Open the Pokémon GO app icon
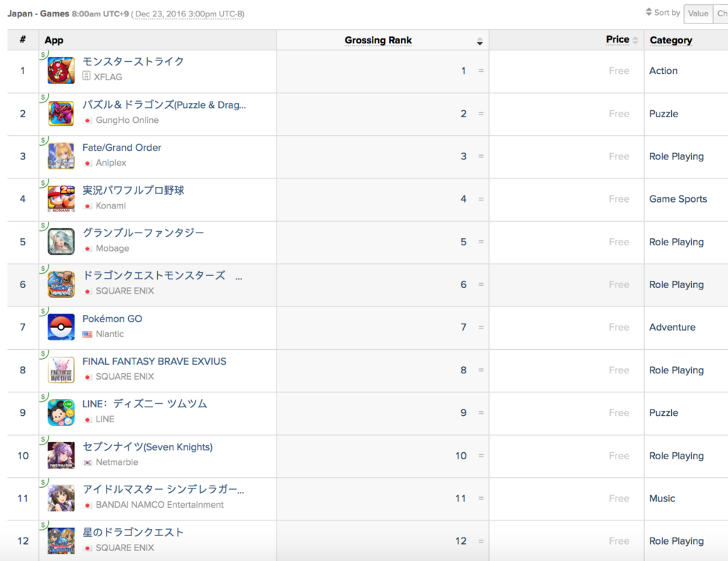The height and width of the screenshot is (561, 728). (61, 327)
